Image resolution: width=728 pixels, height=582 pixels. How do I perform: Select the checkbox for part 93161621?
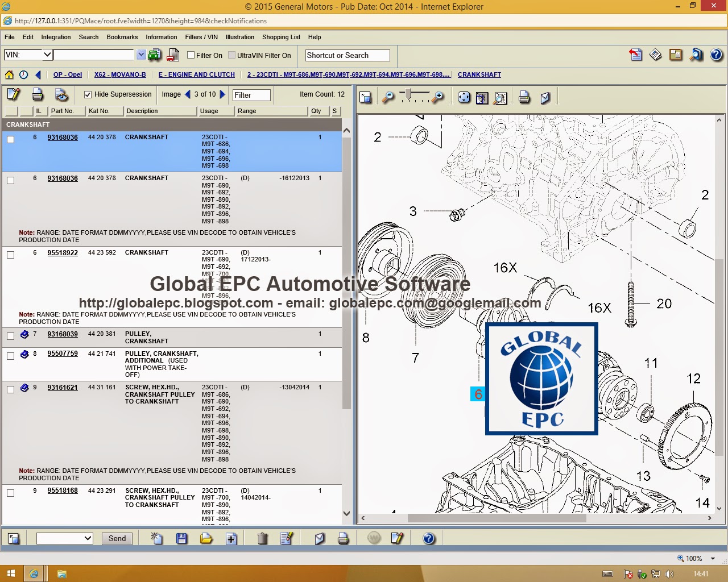(x=10, y=389)
